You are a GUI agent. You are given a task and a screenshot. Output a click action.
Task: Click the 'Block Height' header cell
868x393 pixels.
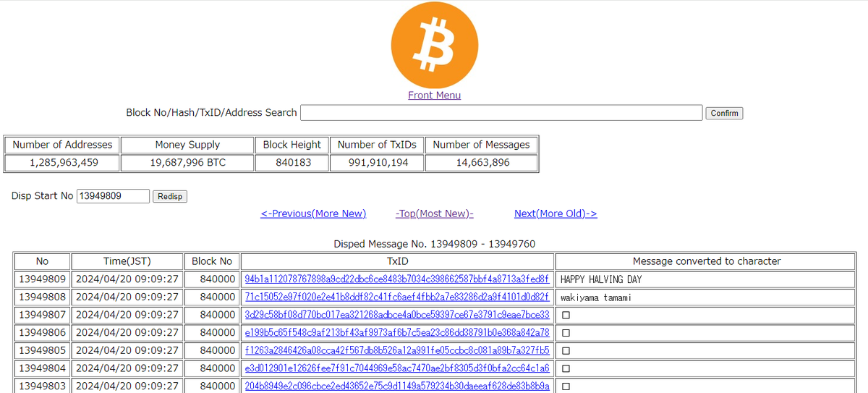(292, 145)
